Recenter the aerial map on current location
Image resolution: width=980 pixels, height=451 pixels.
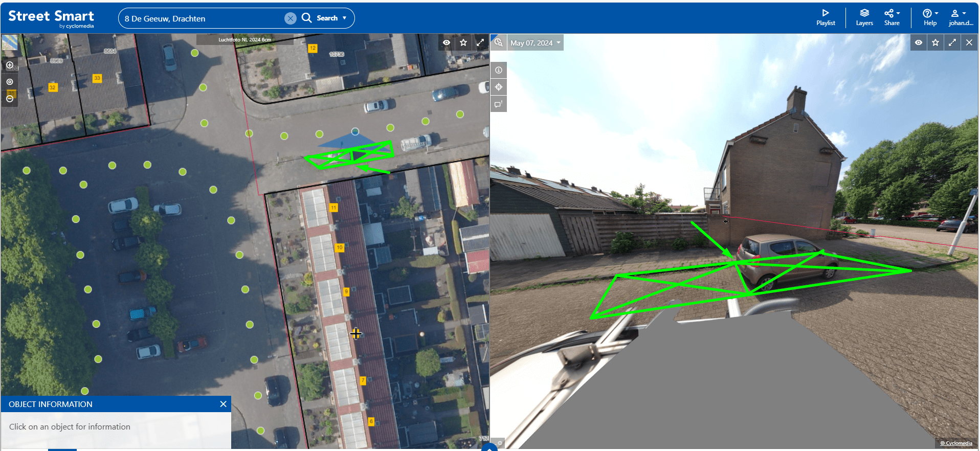[x=10, y=82]
